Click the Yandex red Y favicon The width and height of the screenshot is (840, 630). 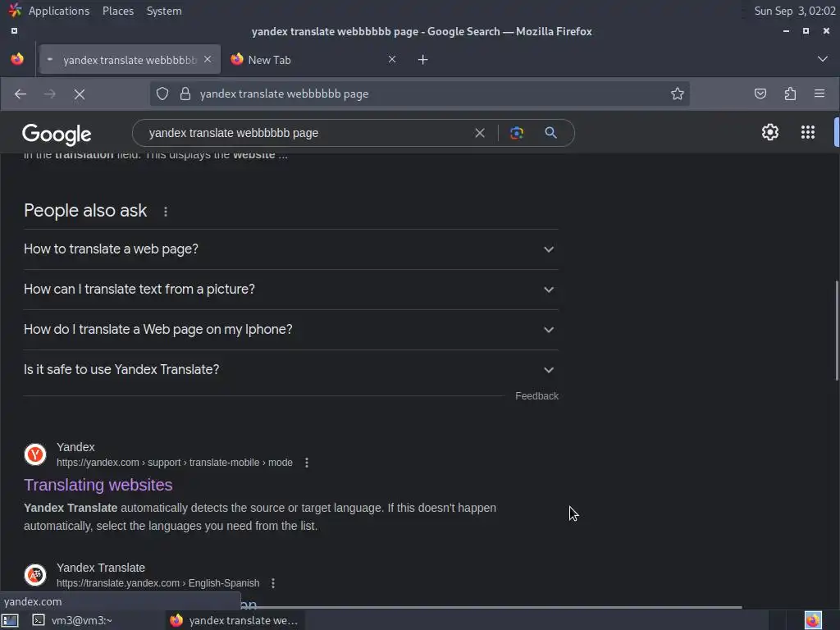35,454
